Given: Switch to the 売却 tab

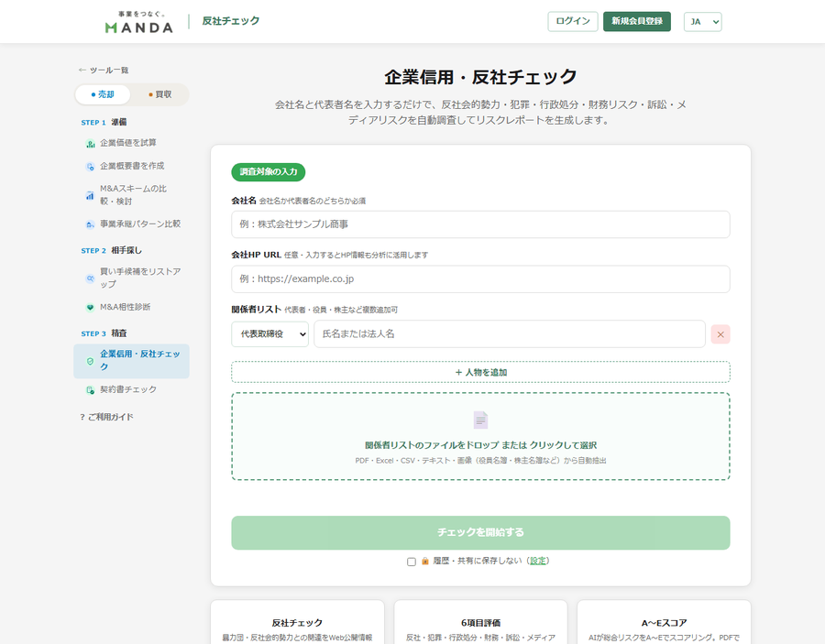Looking at the screenshot, I should pos(103,94).
